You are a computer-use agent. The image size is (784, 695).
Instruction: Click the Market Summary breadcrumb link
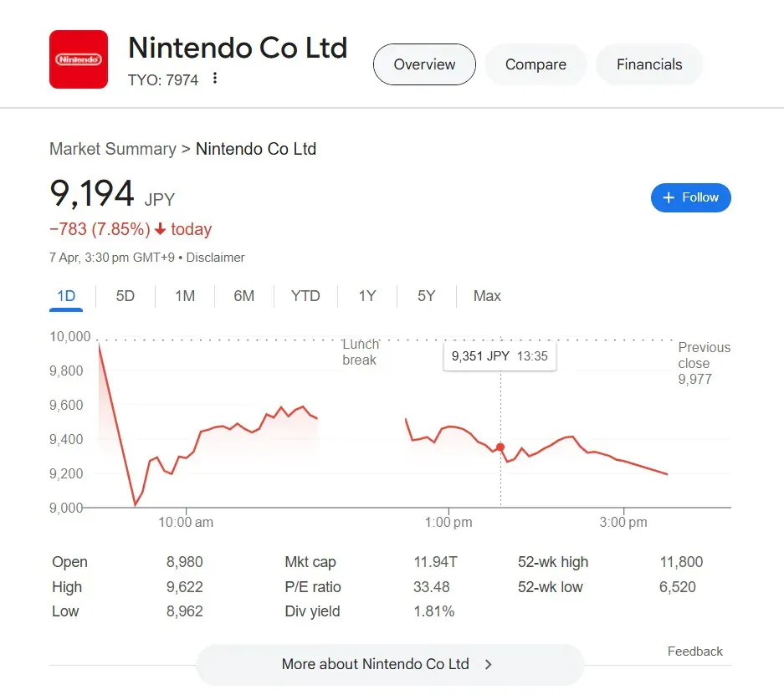click(112, 149)
